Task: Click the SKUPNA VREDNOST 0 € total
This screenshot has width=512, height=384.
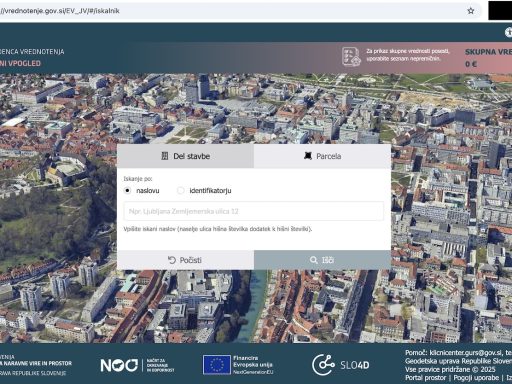Action: click(x=488, y=58)
